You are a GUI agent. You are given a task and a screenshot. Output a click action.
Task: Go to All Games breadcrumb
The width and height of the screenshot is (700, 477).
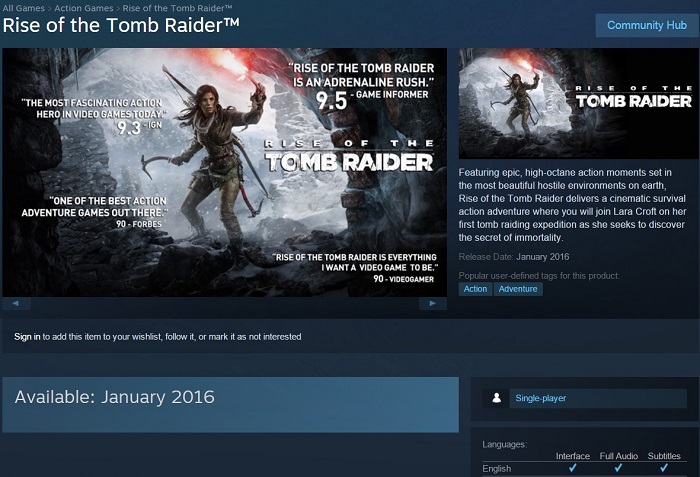(x=24, y=8)
